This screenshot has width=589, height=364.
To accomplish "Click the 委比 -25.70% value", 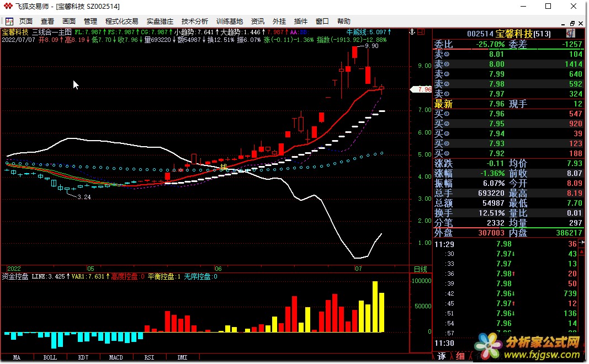I will [x=490, y=44].
